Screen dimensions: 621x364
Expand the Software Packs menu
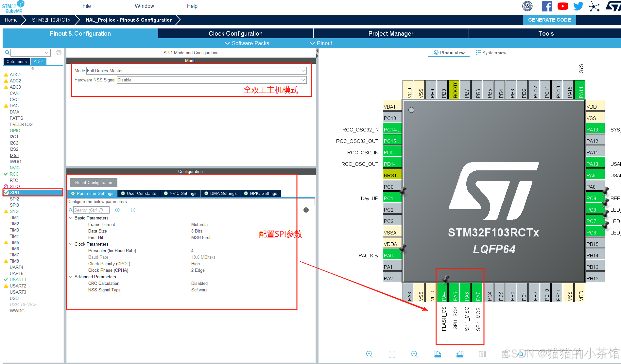(247, 43)
